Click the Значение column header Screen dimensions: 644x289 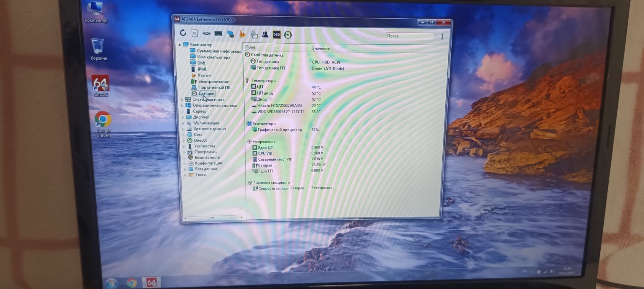pos(373,49)
